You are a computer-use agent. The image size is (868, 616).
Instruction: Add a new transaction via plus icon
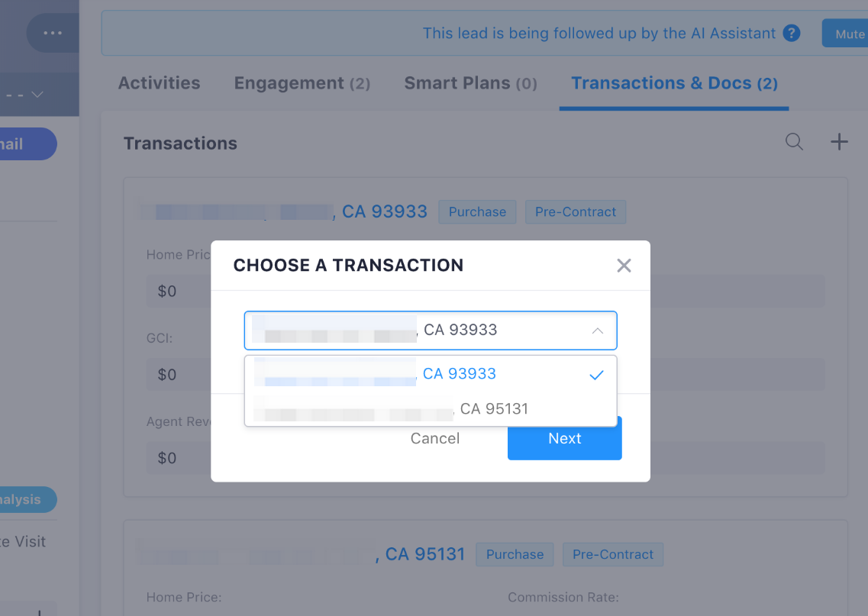tap(839, 141)
